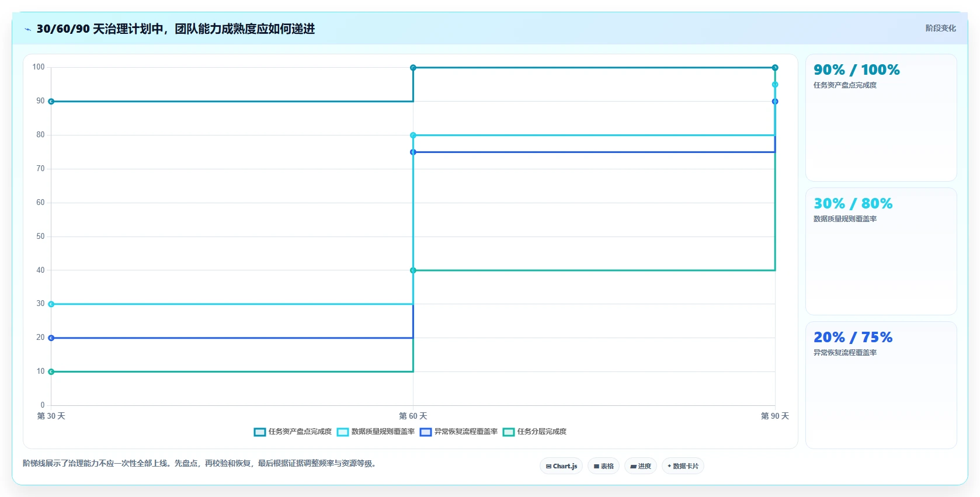
Task: Click the 80 data point at 第 60 天
Action: [x=413, y=135]
